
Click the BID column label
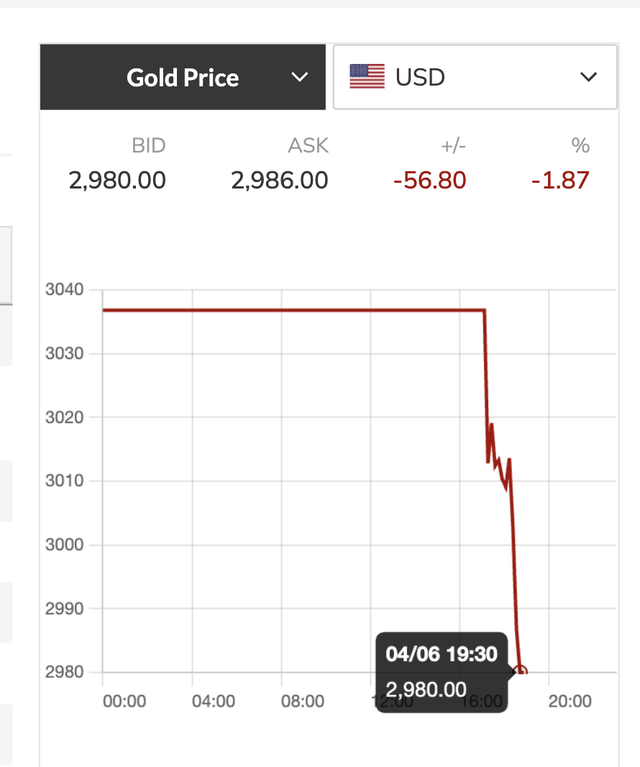(148, 146)
